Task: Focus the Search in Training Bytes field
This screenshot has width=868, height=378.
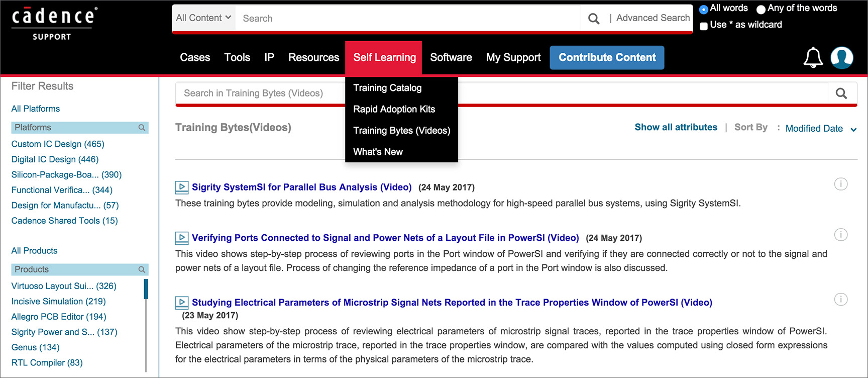Action: [x=501, y=93]
